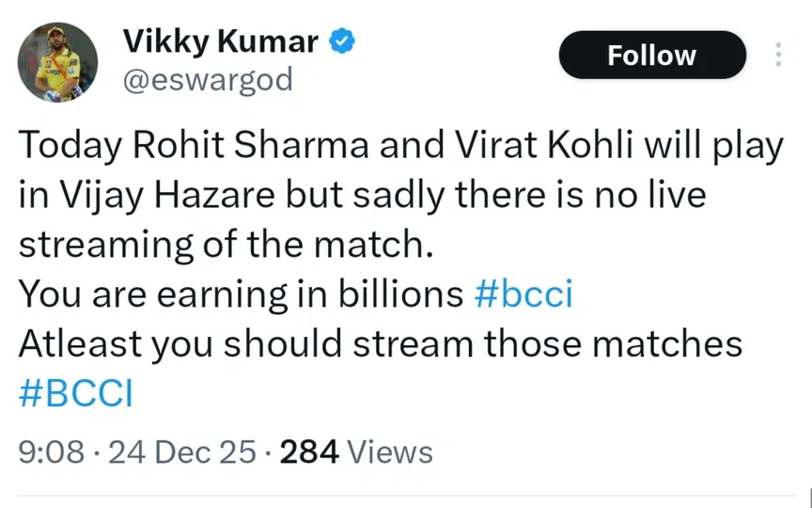Visit the @eswargod handle link
Image resolution: width=812 pixels, height=508 pixels.
pos(208,81)
